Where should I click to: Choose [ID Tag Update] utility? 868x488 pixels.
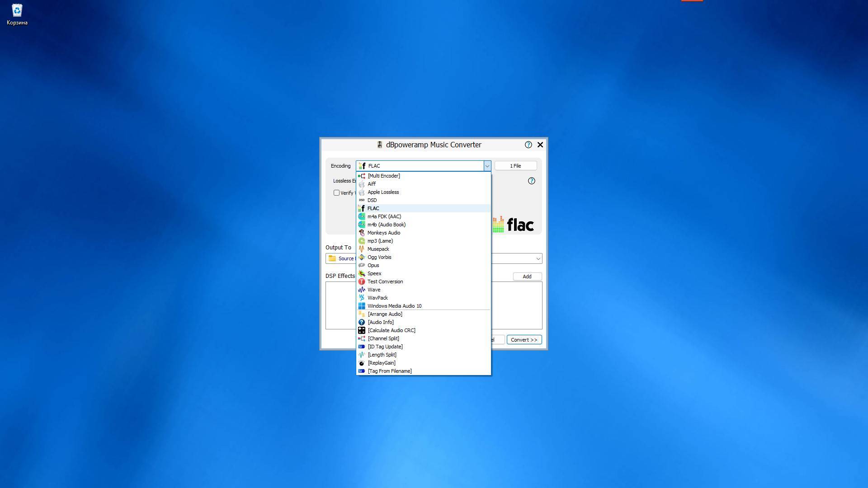(x=424, y=347)
